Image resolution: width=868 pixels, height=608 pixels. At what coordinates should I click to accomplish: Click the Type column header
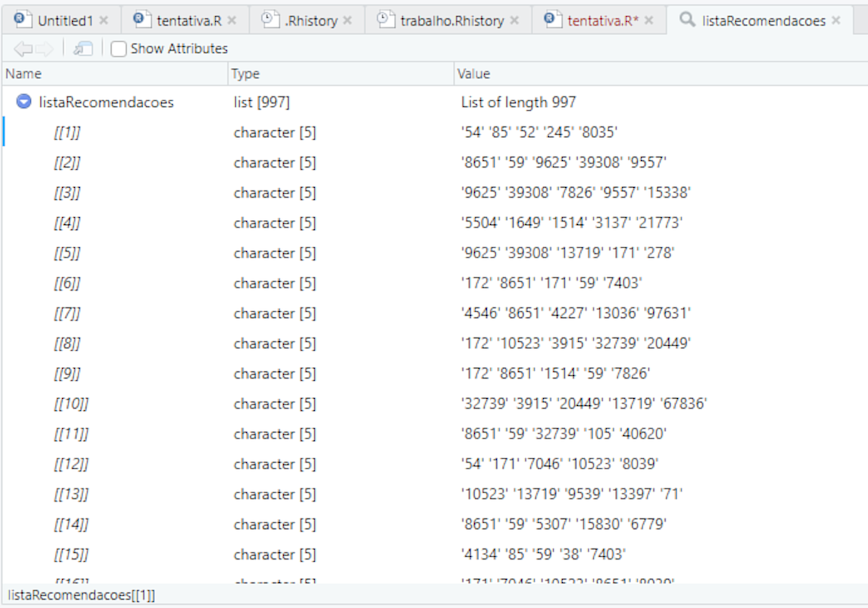tap(340, 73)
